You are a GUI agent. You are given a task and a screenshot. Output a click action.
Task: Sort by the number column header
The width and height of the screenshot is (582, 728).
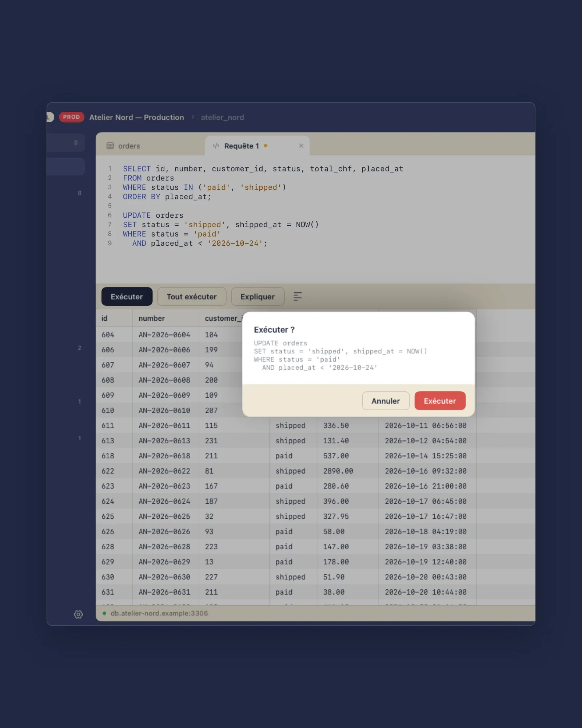(166, 318)
